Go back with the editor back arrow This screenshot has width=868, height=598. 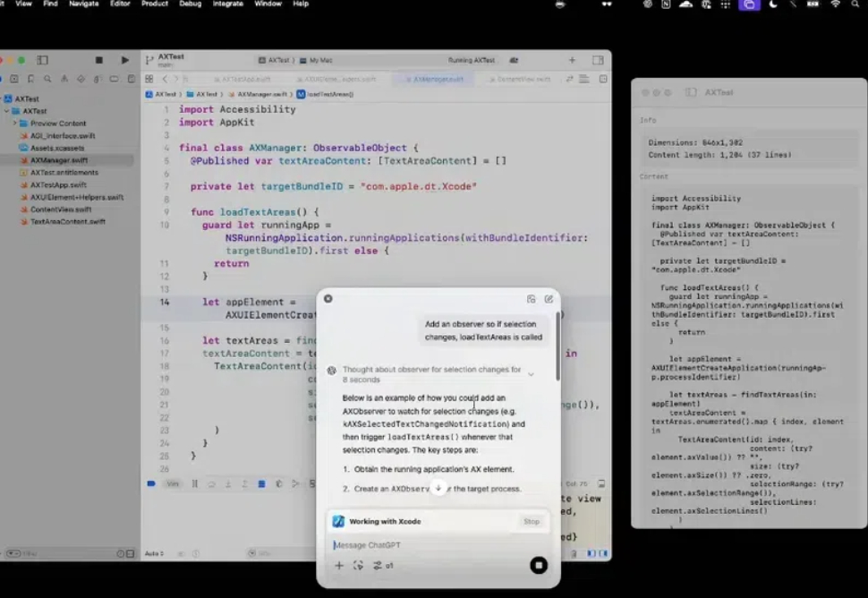coord(165,79)
